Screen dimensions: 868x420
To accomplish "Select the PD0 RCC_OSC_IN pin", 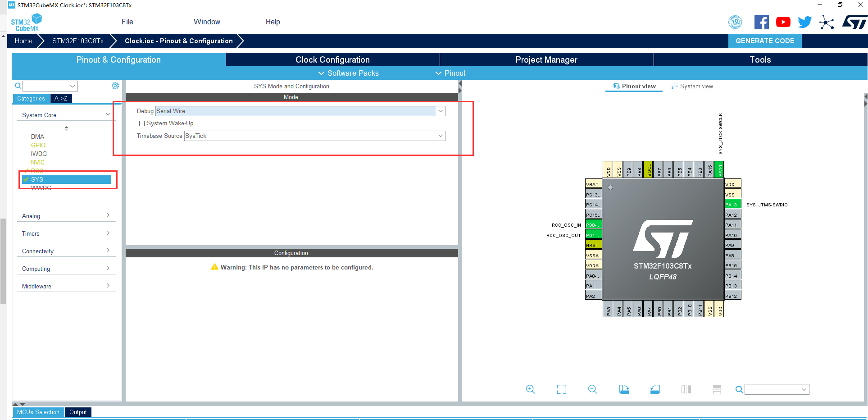I will (x=593, y=225).
